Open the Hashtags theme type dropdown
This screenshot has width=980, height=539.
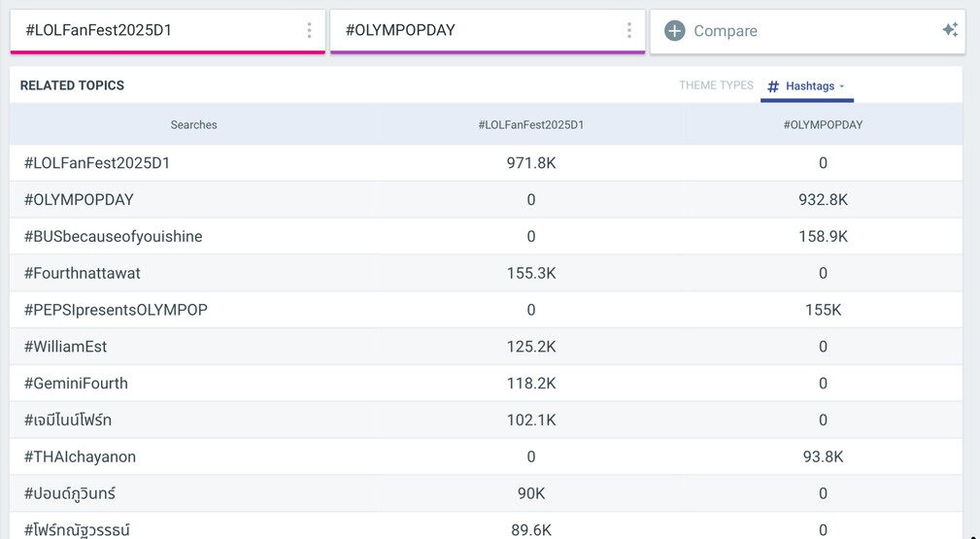[807, 86]
